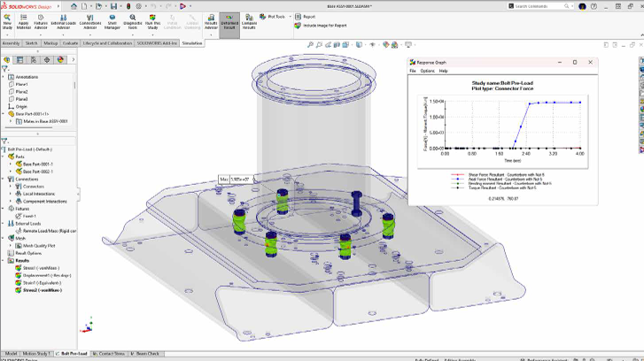The height and width of the screenshot is (361, 644).
Task: Select Plane1 in feature tree
Action: coord(22,85)
